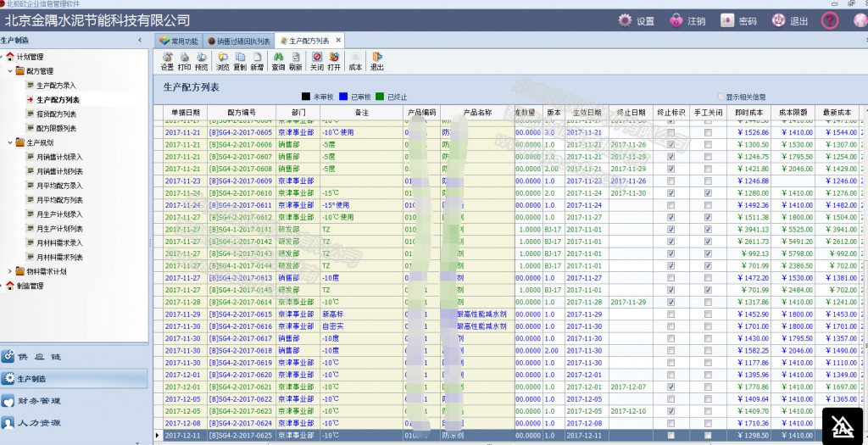The height and width of the screenshot is (445, 868).
Task: Switch to the 销售过磅回执列表 tab
Action: (238, 41)
